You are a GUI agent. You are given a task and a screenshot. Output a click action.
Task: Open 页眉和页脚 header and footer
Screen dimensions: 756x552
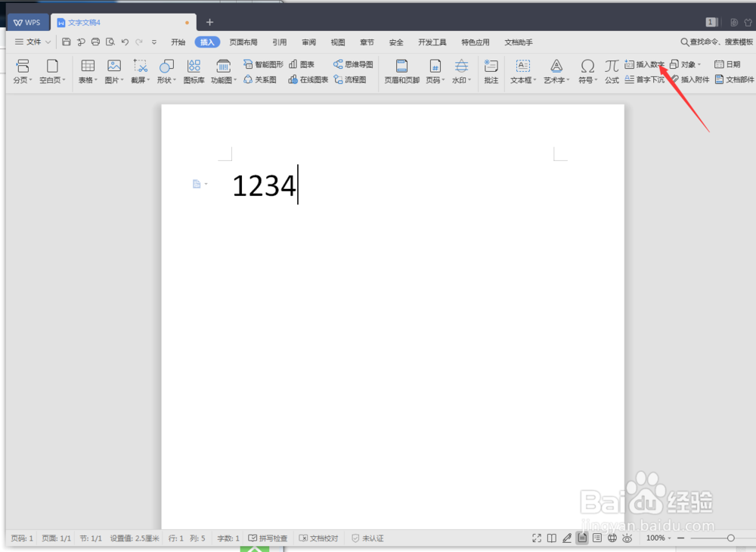pos(401,71)
